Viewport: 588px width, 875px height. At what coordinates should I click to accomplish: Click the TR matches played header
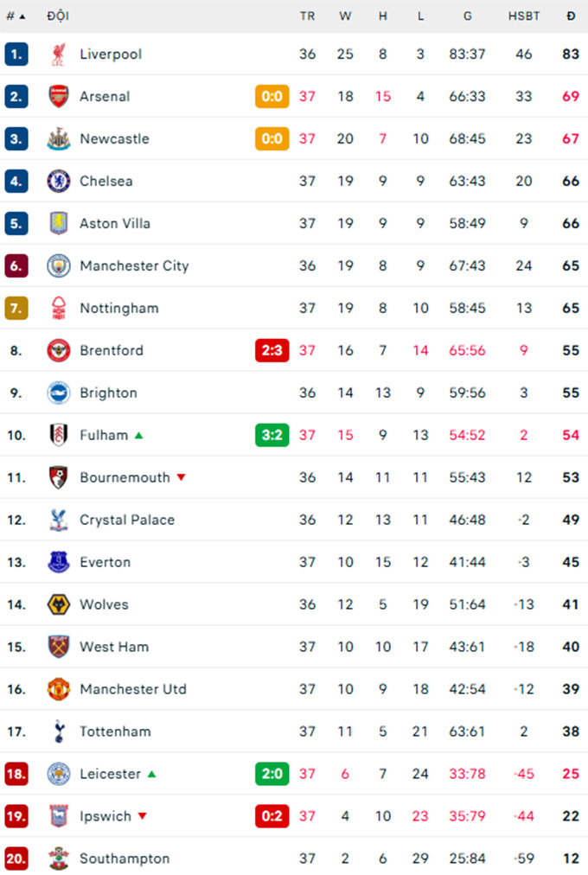(307, 16)
